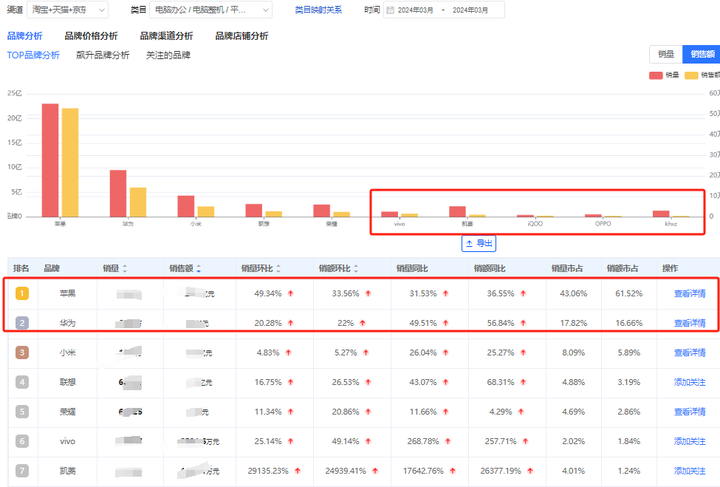Click the upload arrow icon in 导出 button

click(x=469, y=243)
